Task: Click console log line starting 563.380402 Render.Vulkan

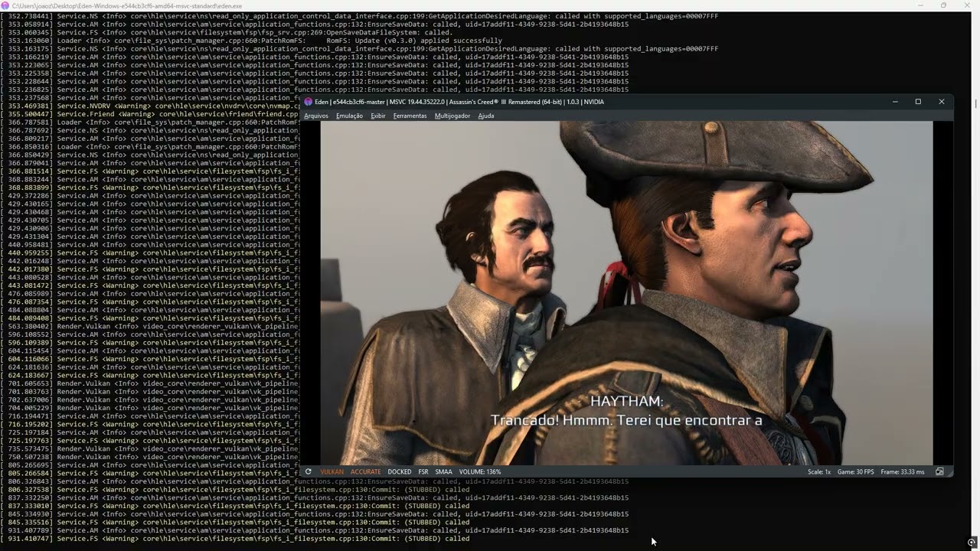Action: point(150,326)
